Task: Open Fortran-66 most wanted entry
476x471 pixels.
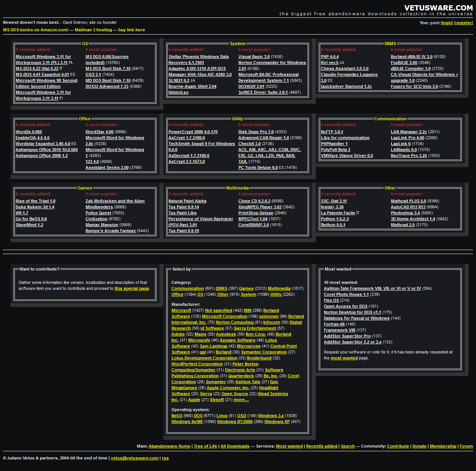Action: [334, 324]
